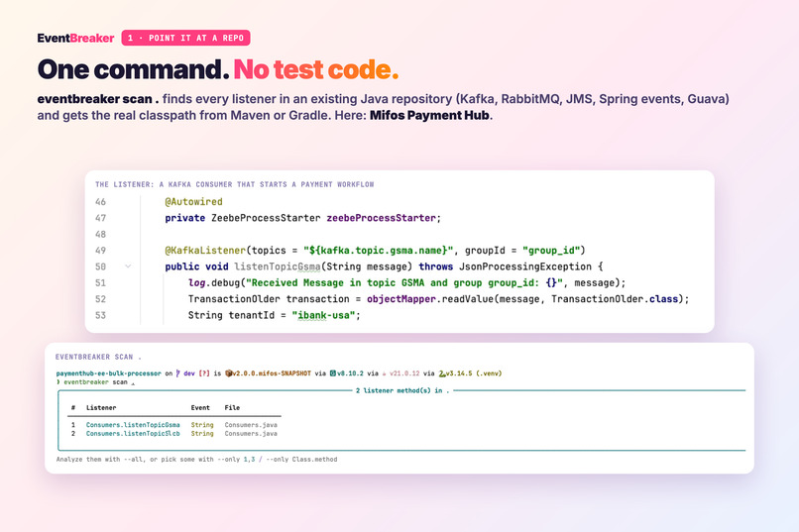Click the git branch icon before dev
Viewport: 799px width, 532px height.
177,373
